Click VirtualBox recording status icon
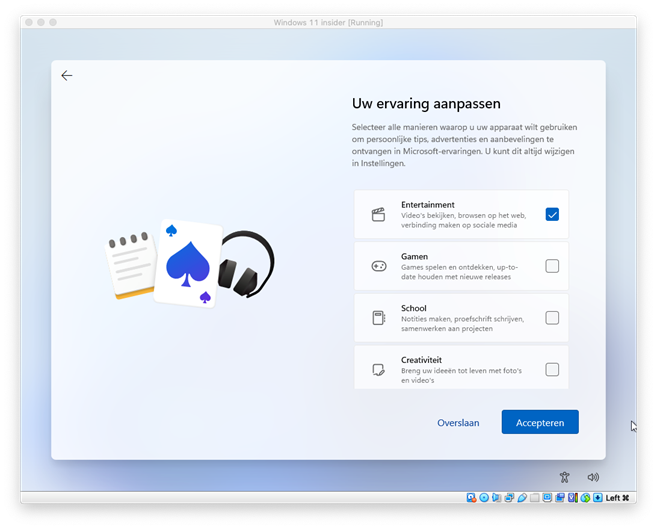 click(x=560, y=498)
